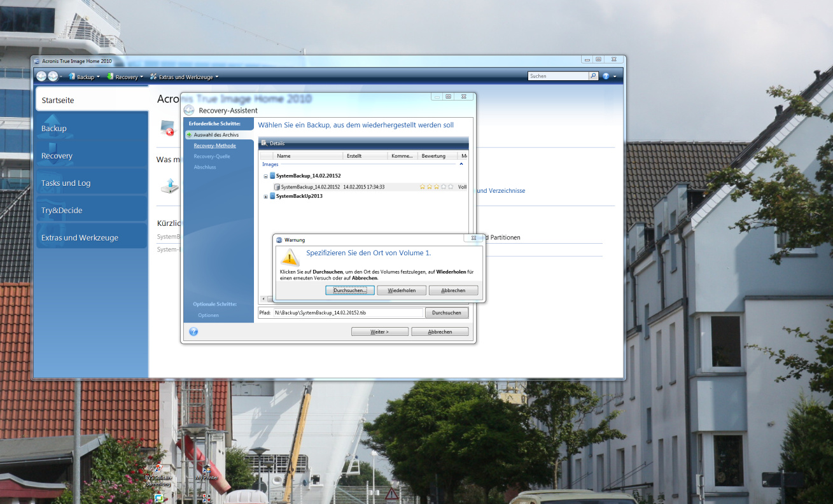Click Abbrechen at the bottom of Recovery-Assistent

tap(440, 332)
